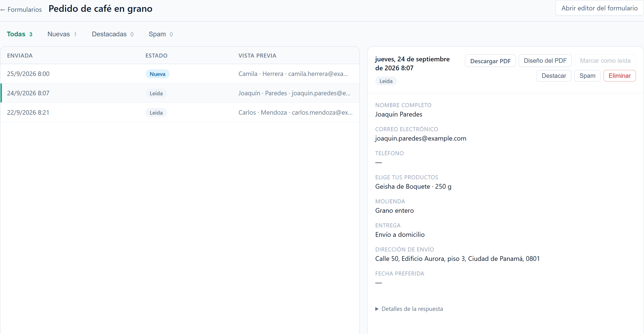
Task: Delete response with Eliminar button
Action: [x=619, y=76]
